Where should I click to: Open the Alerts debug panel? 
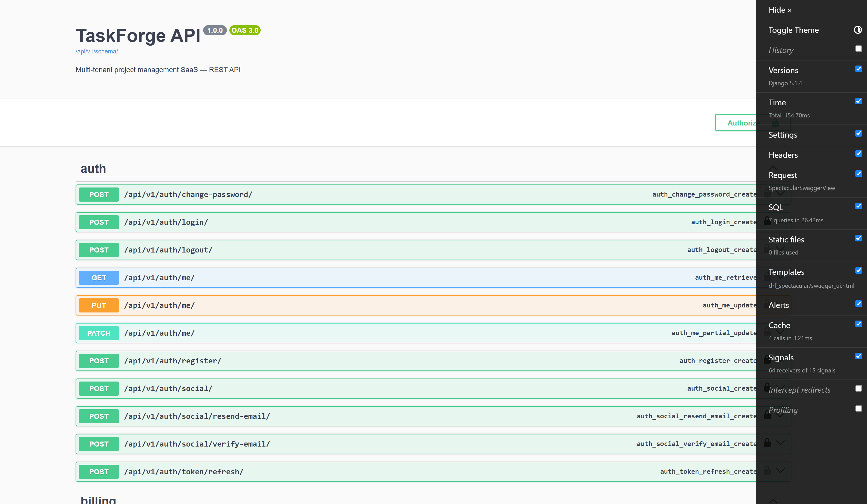[x=779, y=305]
